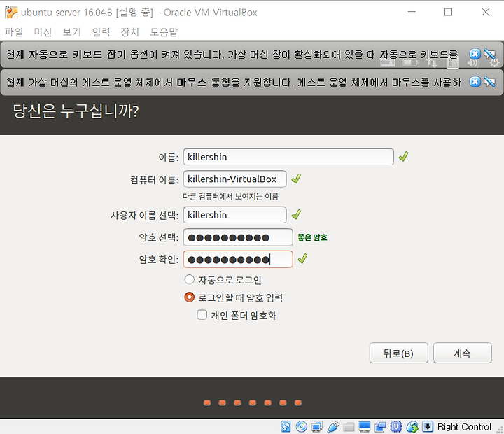Click the video capture status icon

point(380,426)
